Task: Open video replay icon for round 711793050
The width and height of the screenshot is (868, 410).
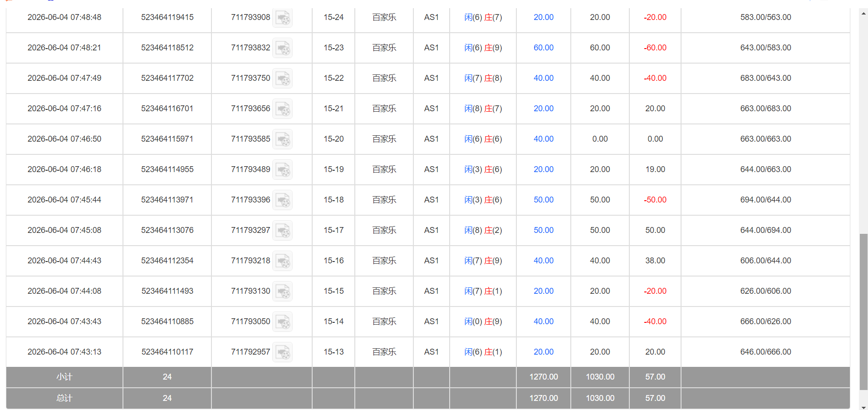Action: 282,322
